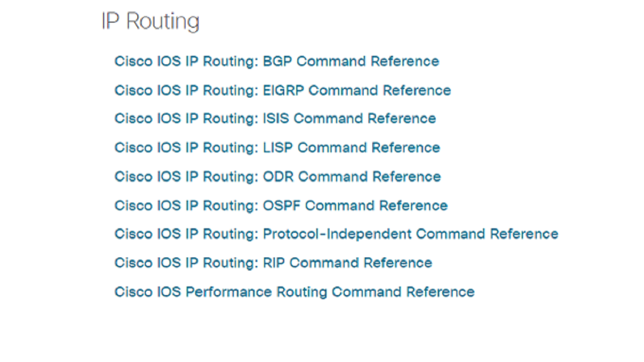644x362 pixels.
Task: Click the IP Routing section heading
Action: point(150,22)
